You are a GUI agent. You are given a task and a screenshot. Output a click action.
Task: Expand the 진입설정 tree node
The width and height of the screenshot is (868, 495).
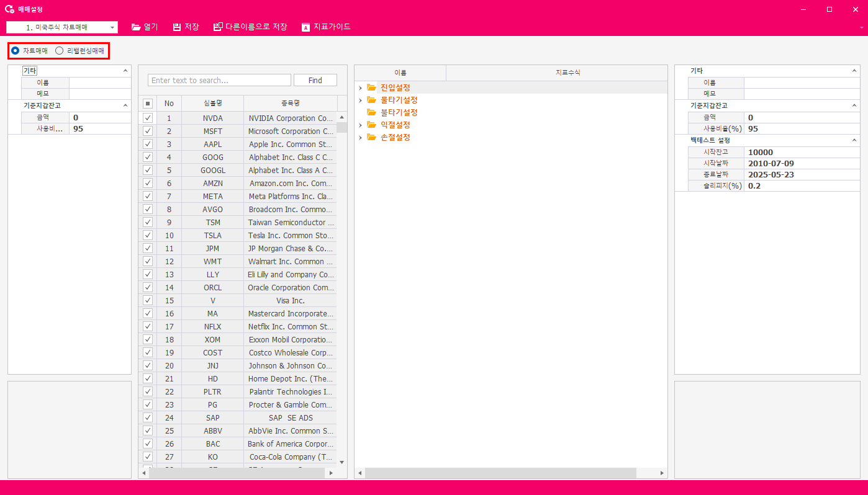click(x=360, y=87)
